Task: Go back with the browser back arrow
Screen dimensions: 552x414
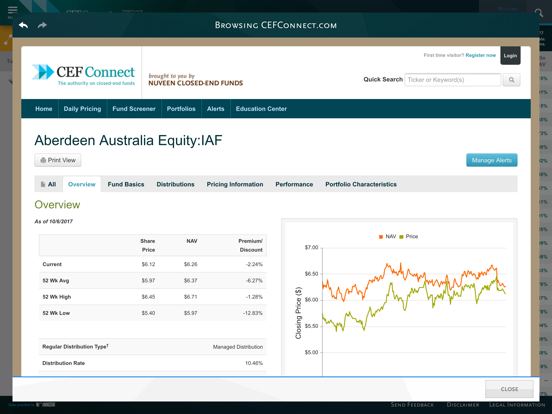Action: (24, 25)
